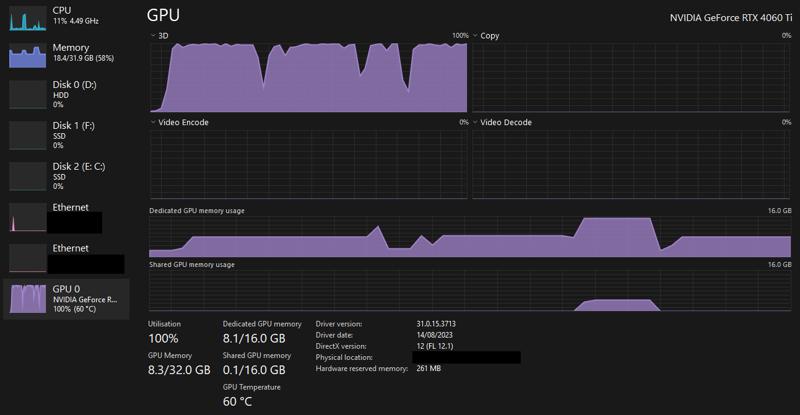Image resolution: width=800 pixels, height=415 pixels.
Task: Open the Copy engine dropdown chevron
Action: (475, 36)
